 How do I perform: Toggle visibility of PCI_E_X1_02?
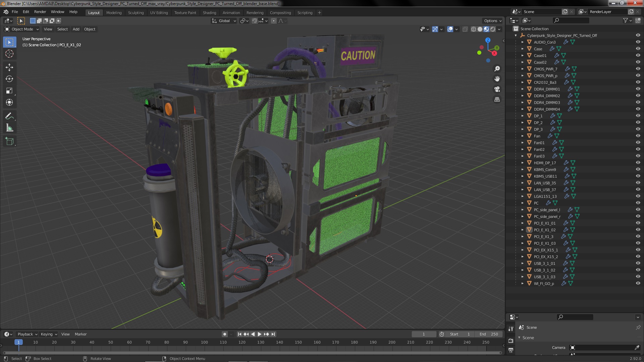click(x=638, y=230)
